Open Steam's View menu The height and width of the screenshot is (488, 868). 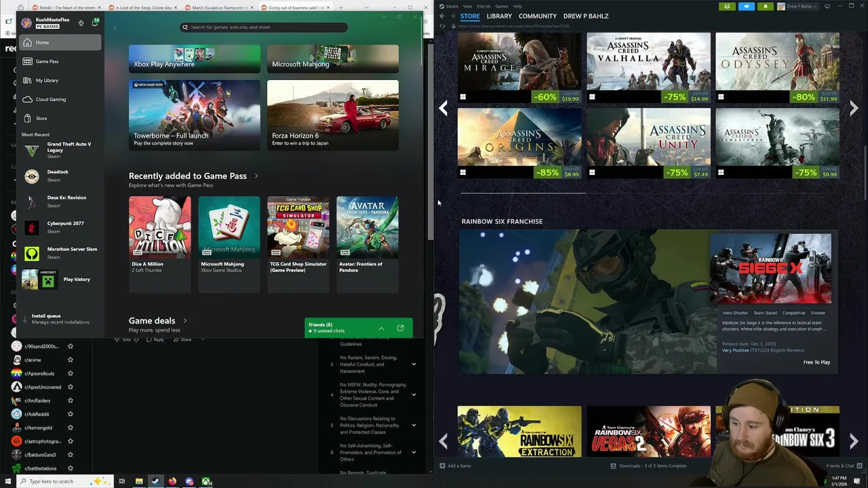coord(467,6)
